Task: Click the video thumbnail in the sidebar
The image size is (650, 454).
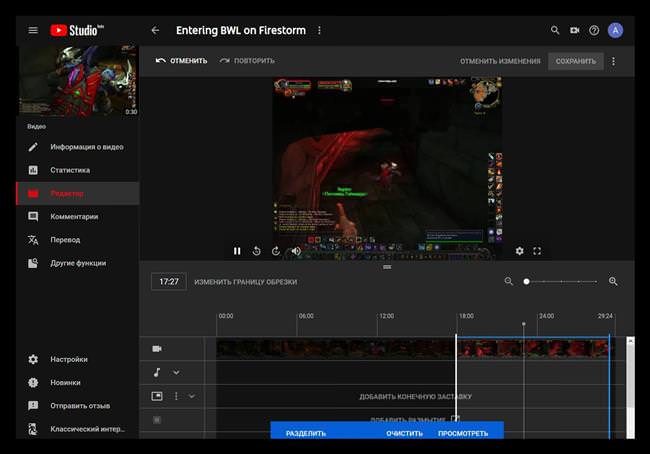Action: coord(78,81)
